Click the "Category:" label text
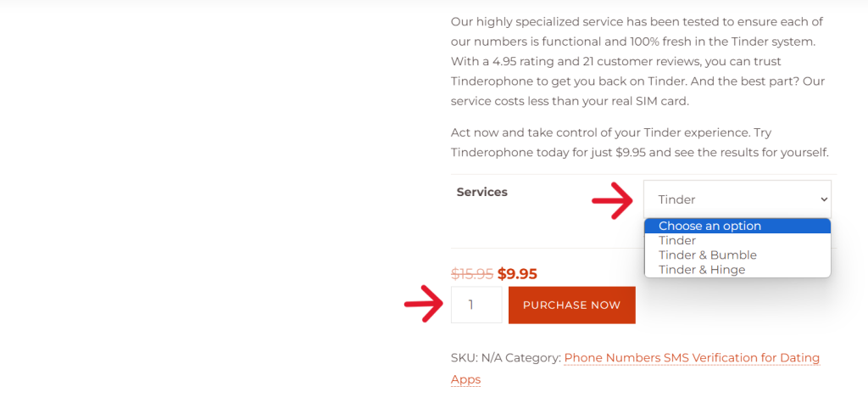 (532, 358)
